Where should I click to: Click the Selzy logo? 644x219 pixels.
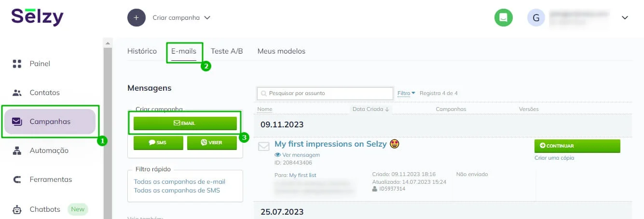coord(38,17)
